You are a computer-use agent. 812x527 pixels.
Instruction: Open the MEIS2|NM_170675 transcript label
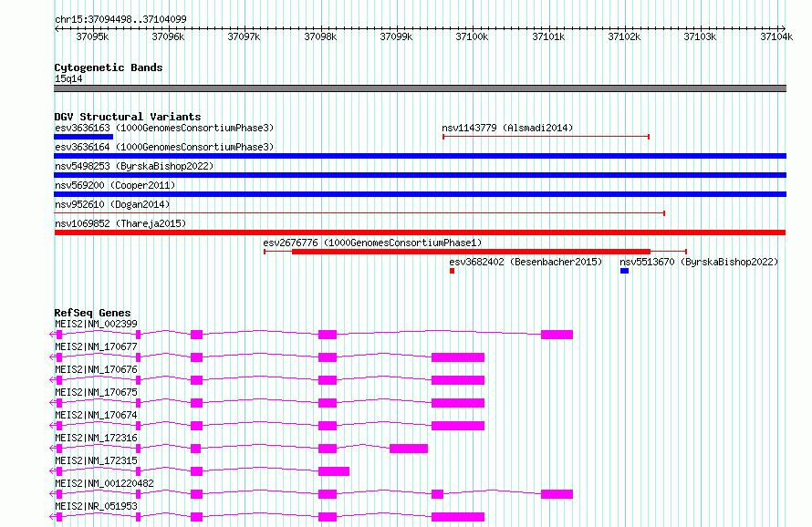(97, 392)
